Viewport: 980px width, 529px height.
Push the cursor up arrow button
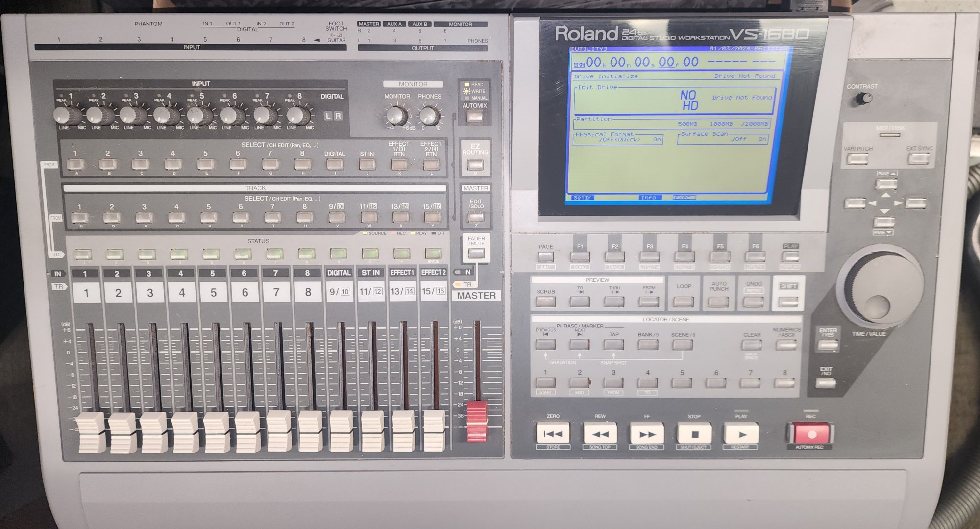[x=886, y=184]
